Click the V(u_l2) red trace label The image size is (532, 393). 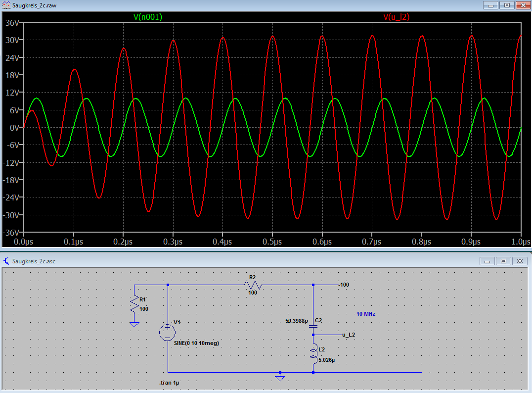(396, 17)
